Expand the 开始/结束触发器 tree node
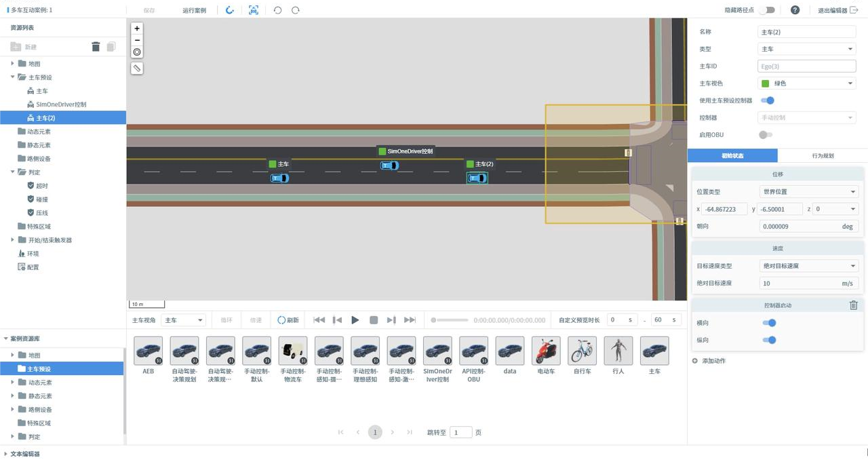 (x=13, y=240)
